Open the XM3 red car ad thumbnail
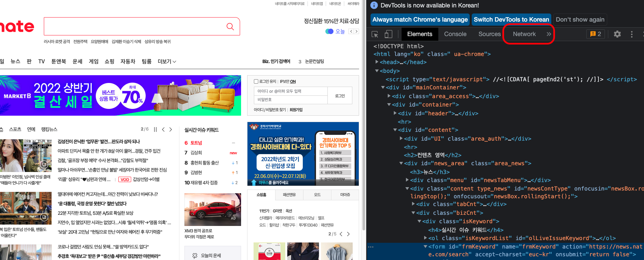 [213, 209]
